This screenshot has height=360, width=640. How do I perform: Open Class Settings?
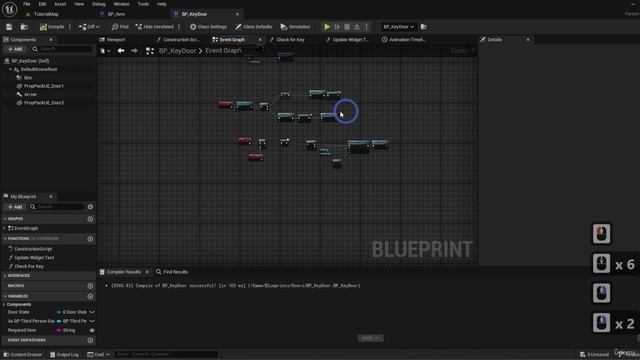tap(208, 27)
